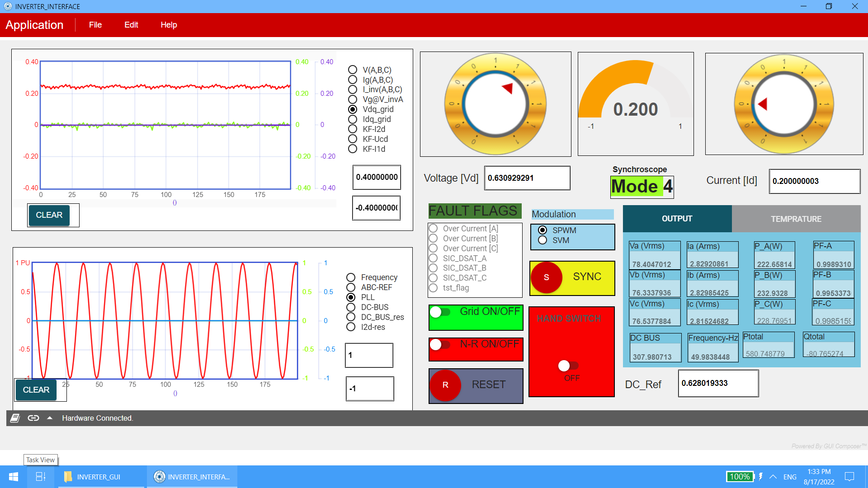Open Windows Start menu
Viewport: 868px width, 488px height.
[x=14, y=477]
